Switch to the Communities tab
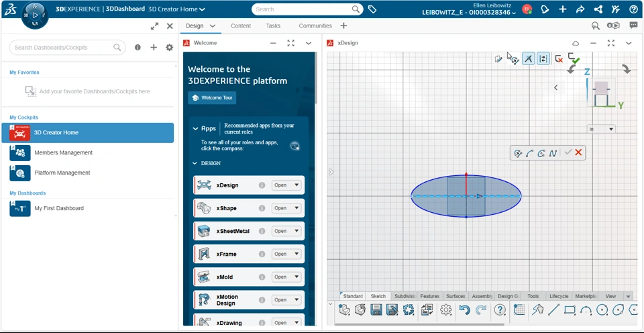The height and width of the screenshot is (333, 644). tap(315, 26)
